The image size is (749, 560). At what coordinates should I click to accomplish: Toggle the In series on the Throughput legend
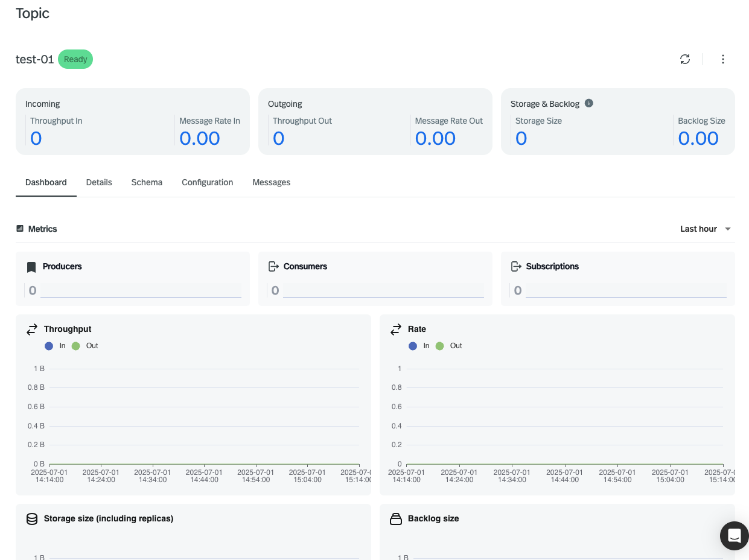tap(49, 346)
